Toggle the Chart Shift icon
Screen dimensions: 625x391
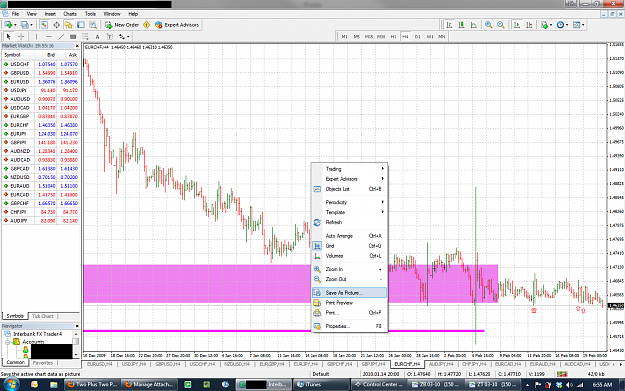[529, 25]
